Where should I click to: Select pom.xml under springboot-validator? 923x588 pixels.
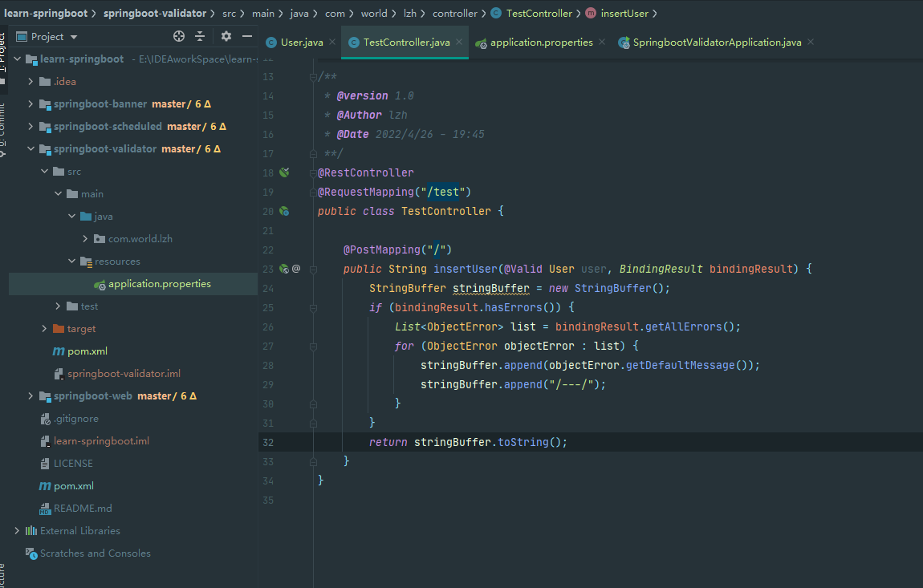coord(87,351)
